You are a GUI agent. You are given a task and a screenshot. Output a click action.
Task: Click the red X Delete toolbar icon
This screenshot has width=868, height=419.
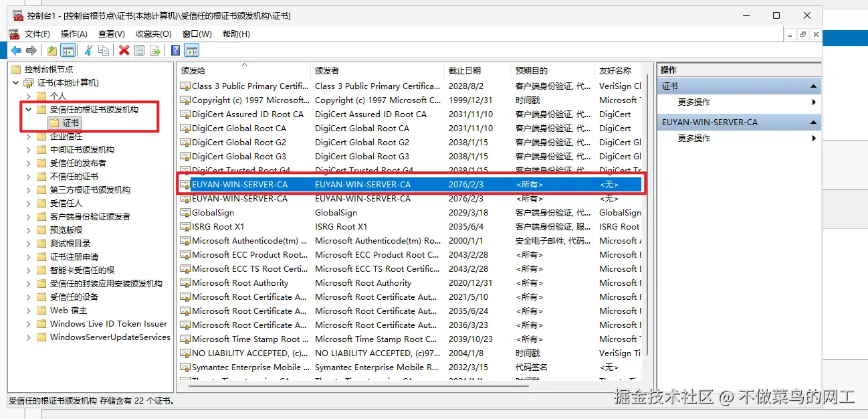(124, 50)
